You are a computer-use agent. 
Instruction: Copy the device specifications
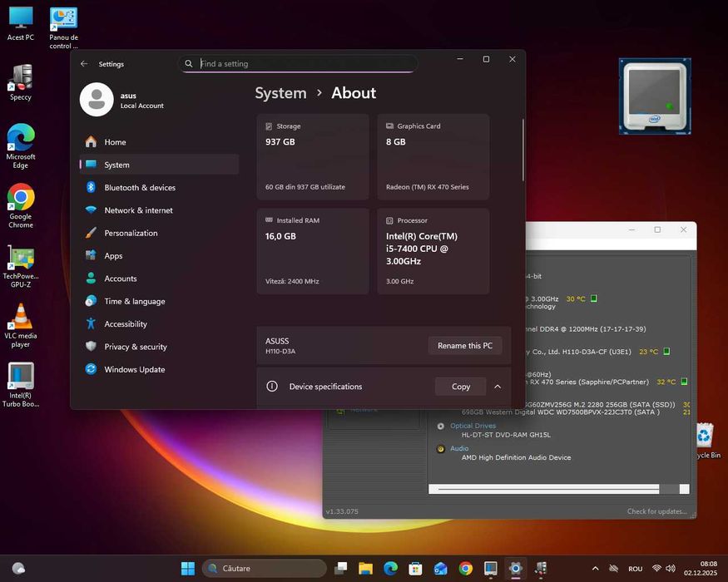(460, 387)
